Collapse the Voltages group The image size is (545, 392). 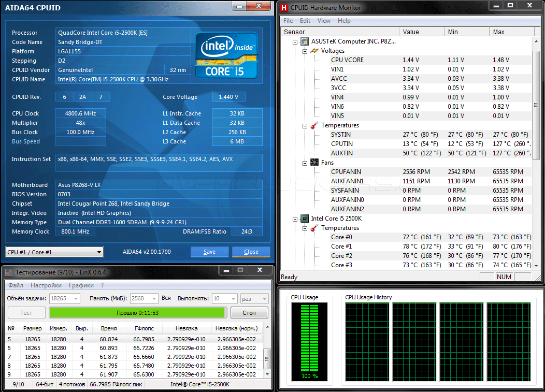[305, 51]
